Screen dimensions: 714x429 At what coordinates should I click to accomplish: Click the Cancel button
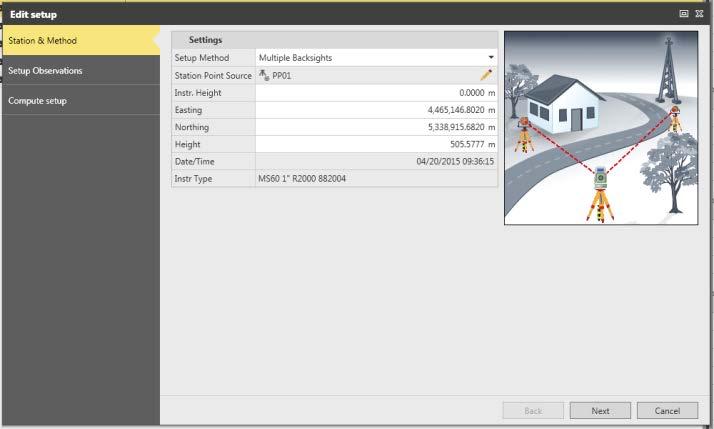tap(667, 411)
